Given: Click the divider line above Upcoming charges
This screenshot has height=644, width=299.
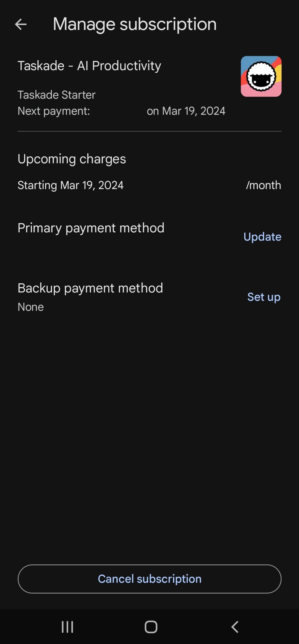Looking at the screenshot, I should (x=149, y=131).
